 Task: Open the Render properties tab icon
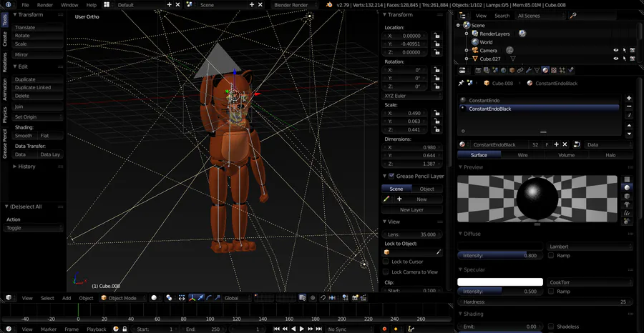click(478, 71)
